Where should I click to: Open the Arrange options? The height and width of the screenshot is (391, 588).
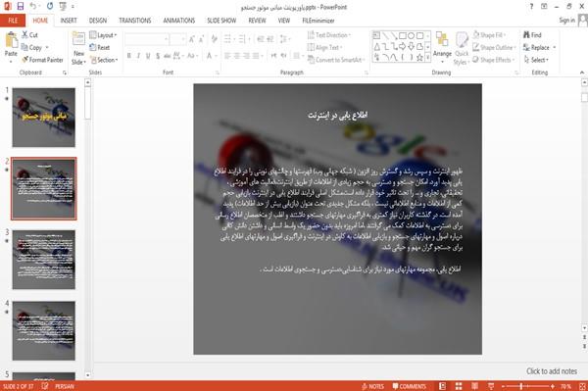[x=442, y=47]
